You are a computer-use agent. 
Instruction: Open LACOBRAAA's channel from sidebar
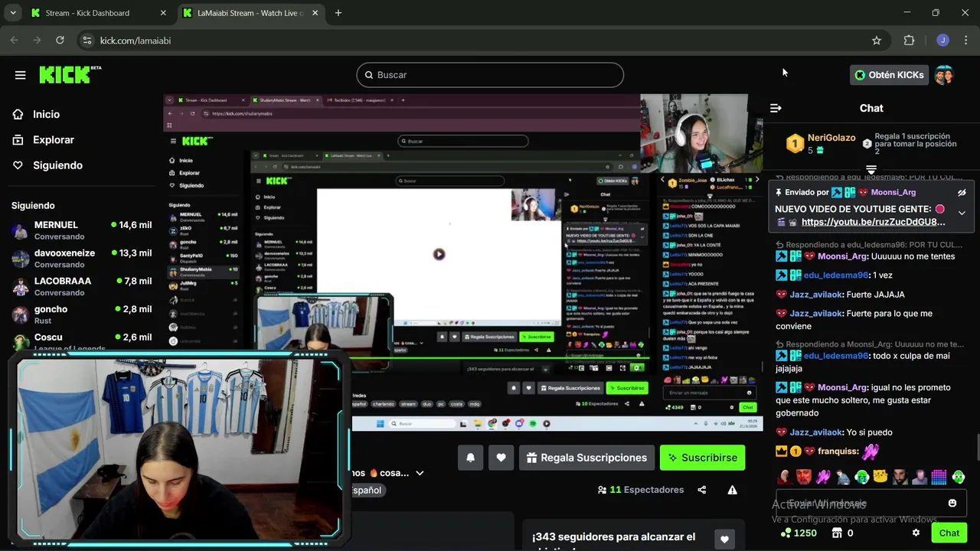(81, 286)
